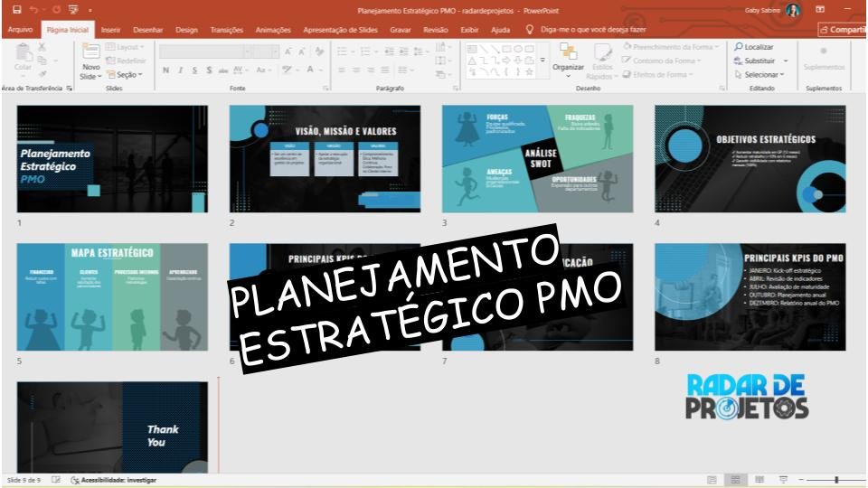
Task: Open the Organizar arrange tool
Action: coord(568,56)
